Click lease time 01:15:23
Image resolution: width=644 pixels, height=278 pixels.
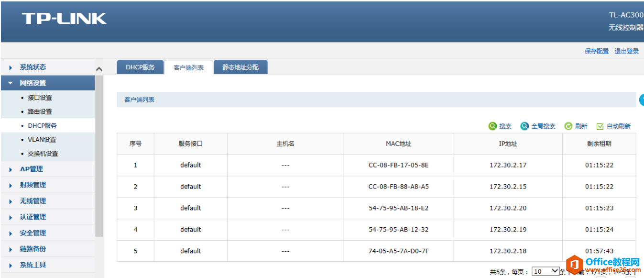click(x=599, y=208)
